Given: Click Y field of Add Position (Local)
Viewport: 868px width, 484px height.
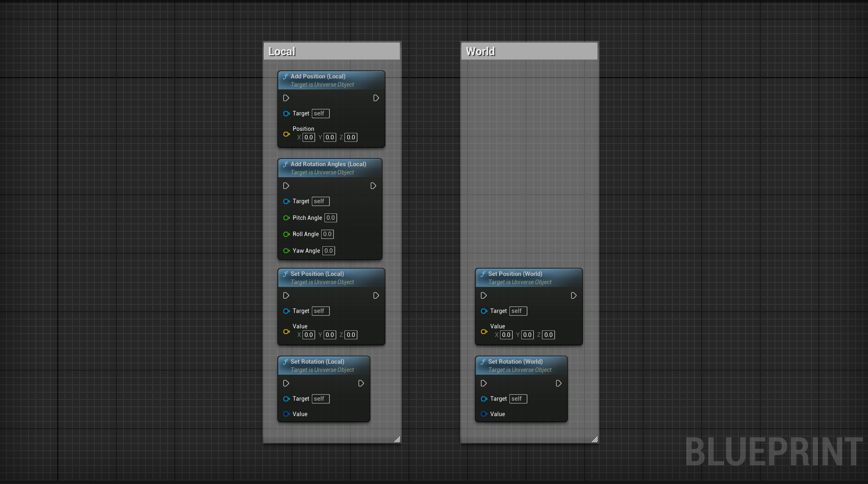Looking at the screenshot, I should coord(330,137).
